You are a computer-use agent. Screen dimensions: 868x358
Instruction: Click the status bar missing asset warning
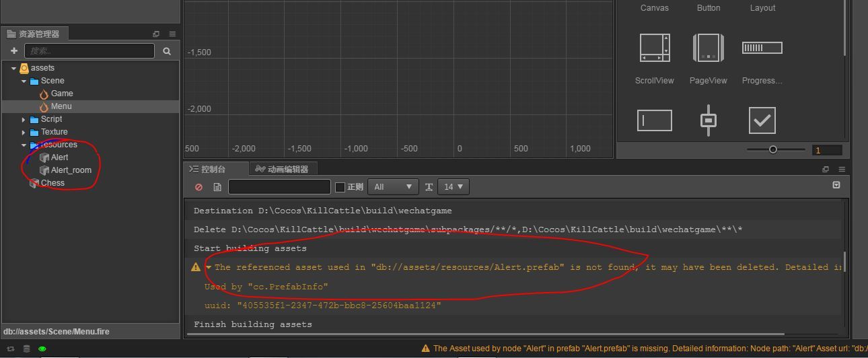click(644, 349)
